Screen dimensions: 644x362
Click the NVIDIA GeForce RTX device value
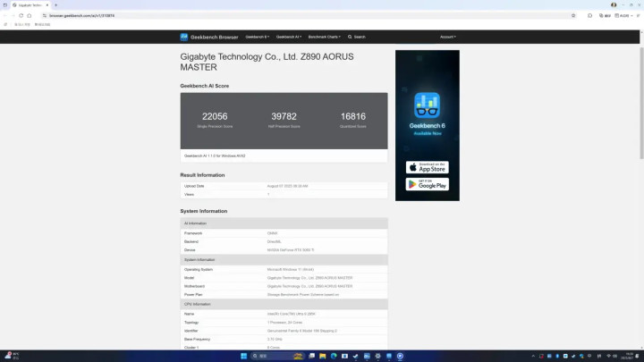(x=291, y=250)
